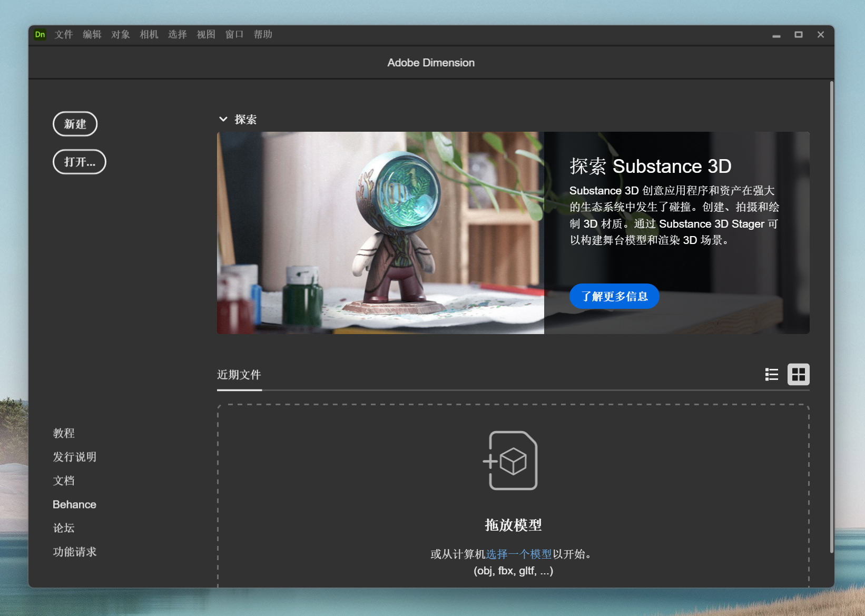Open the 论坛 link
The width and height of the screenshot is (865, 616).
pos(64,528)
